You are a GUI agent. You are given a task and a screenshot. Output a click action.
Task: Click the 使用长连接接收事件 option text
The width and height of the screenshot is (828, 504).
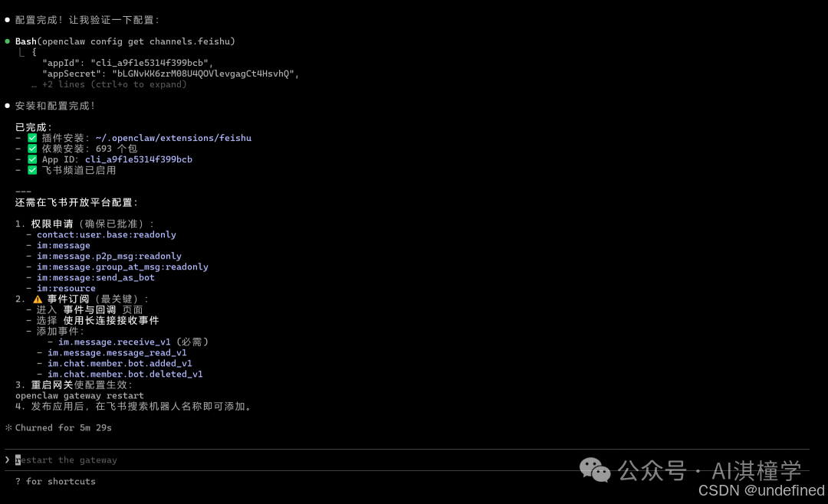tap(111, 320)
